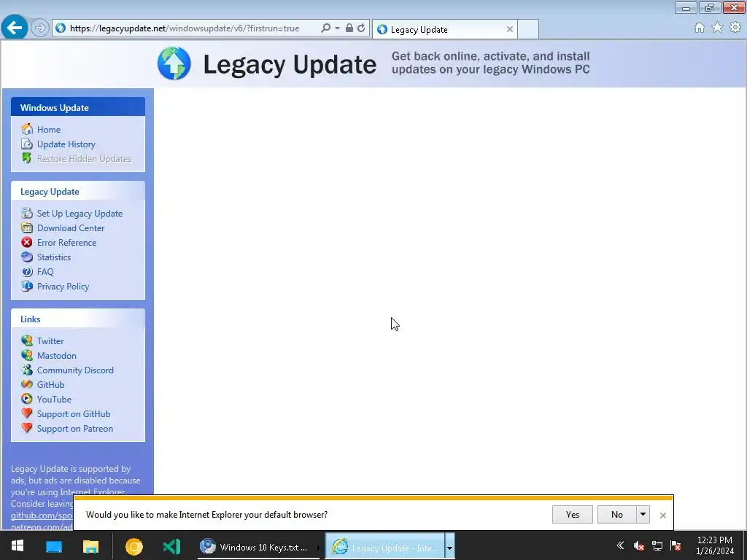Click the Mastodon globe icon
Viewport: 747px width, 560px height.
27,355
